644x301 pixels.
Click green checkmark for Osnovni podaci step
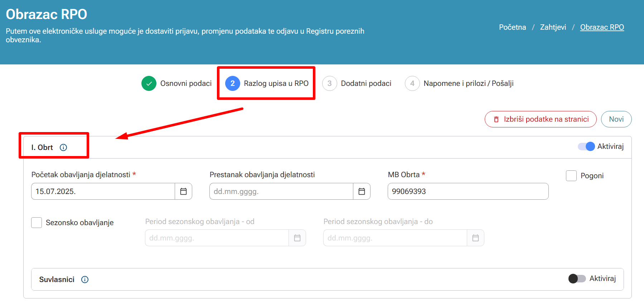(x=149, y=83)
